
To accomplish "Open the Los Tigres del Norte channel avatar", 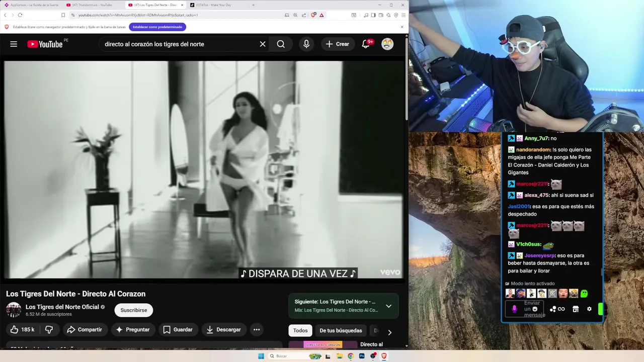I will click(14, 310).
